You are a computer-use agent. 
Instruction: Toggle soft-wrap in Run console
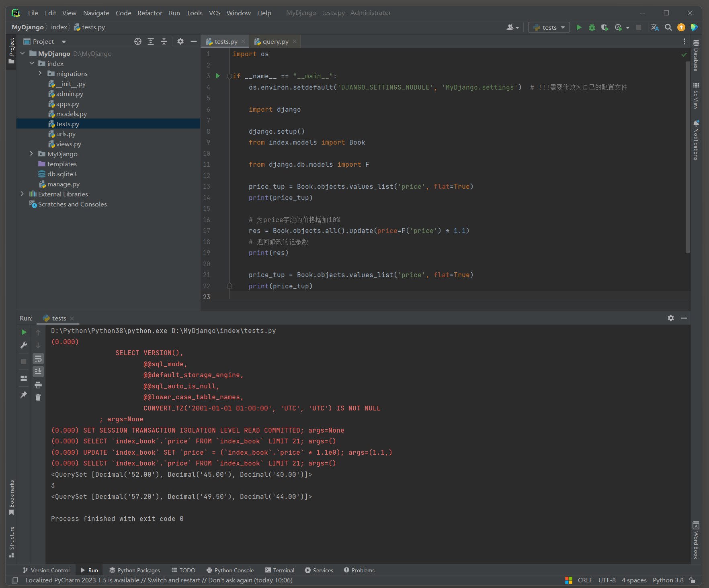click(x=38, y=359)
